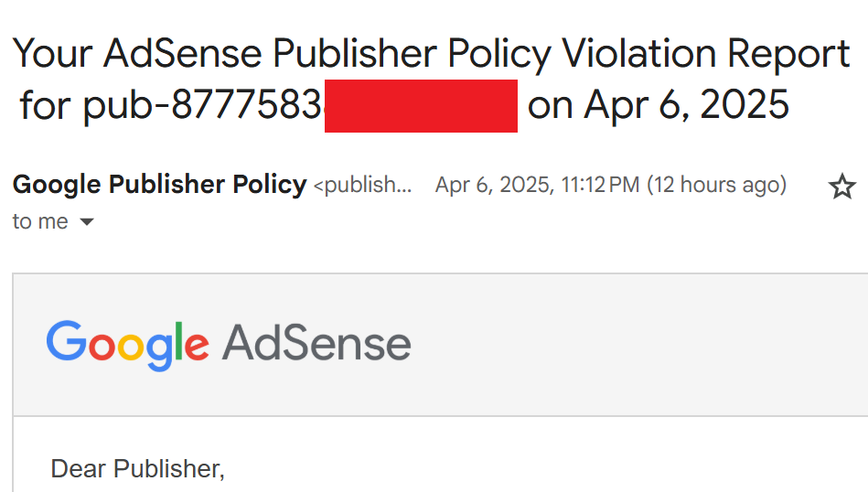Click the multicolored Google wordmark logo
Viewport: 868px width, 492px height.
point(128,344)
